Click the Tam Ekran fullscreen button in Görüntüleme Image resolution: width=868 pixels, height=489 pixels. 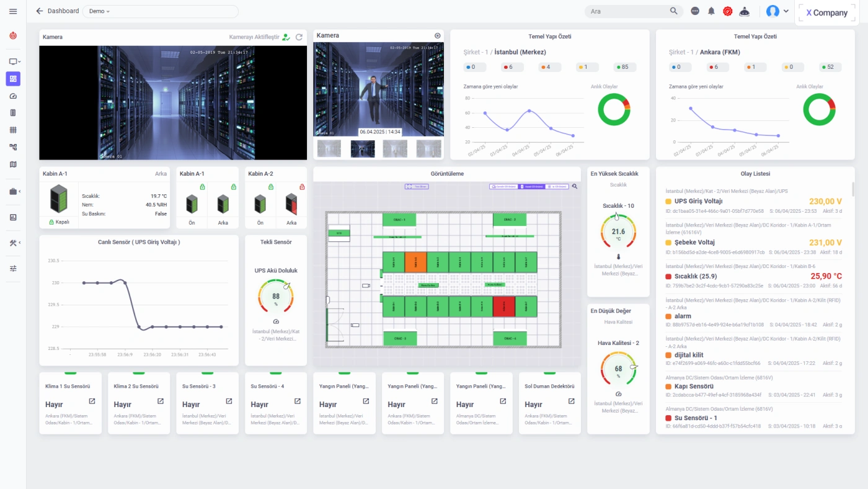tap(417, 186)
